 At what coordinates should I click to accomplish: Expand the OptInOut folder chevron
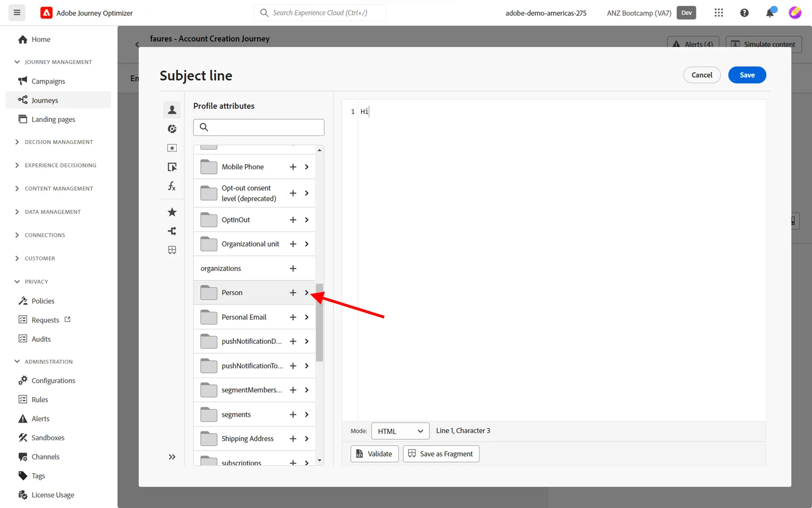click(307, 220)
